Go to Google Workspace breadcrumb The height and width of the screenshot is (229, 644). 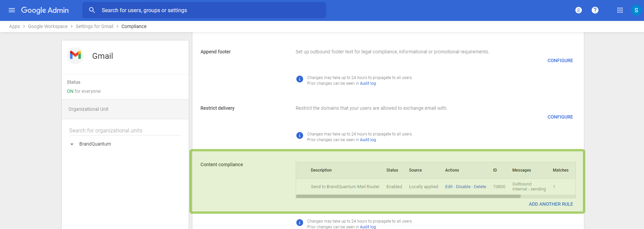[48, 26]
